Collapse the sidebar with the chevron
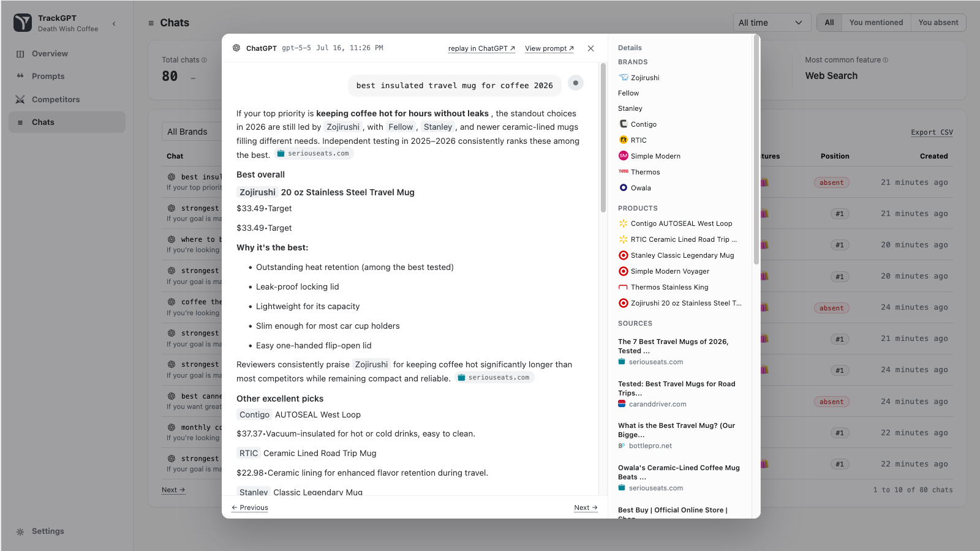The image size is (980, 551). coord(114,24)
